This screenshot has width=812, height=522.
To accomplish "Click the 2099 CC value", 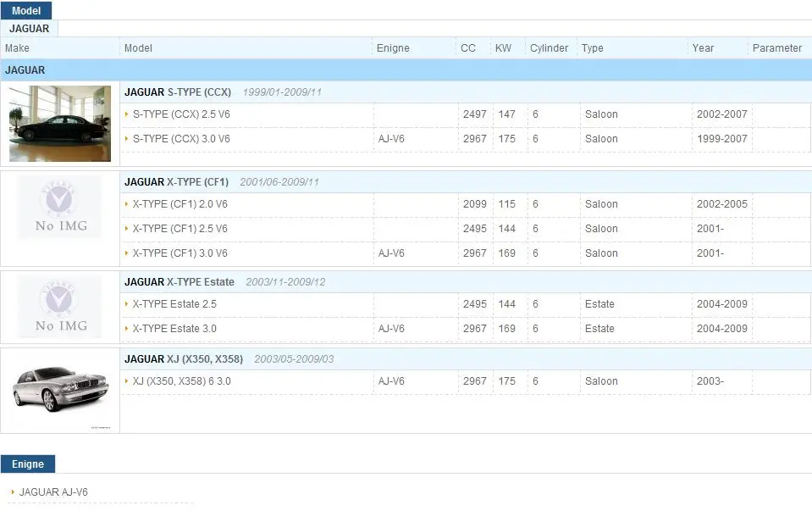I will [475, 204].
